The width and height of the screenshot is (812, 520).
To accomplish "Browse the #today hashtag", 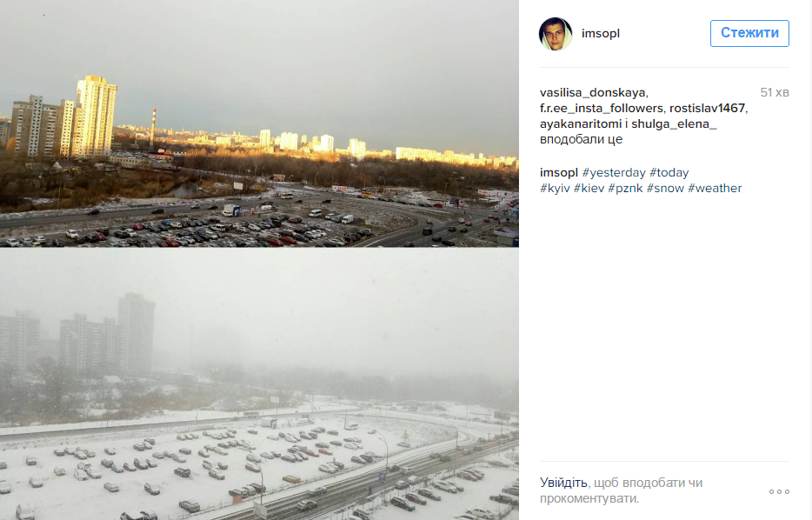I will tap(669, 173).
